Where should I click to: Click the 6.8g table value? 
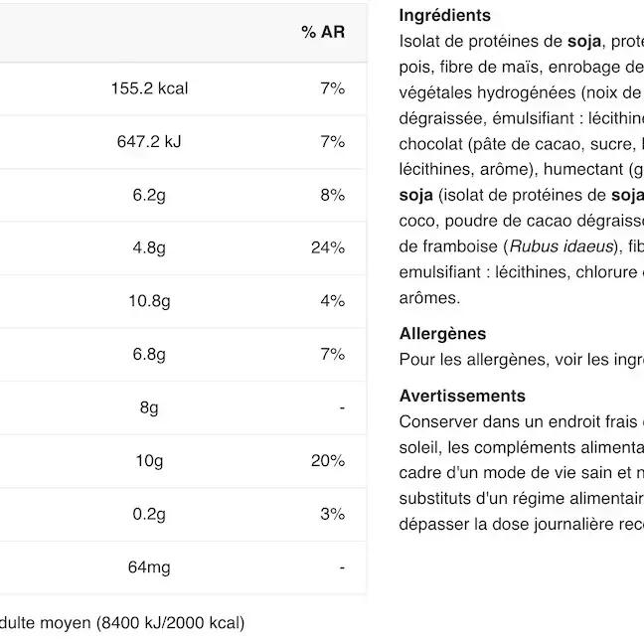pyautogui.click(x=149, y=354)
